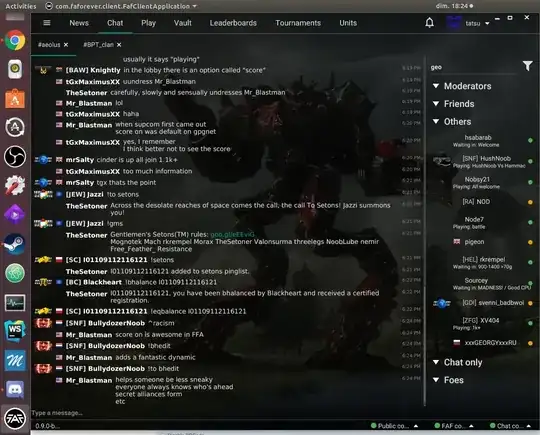Image resolution: width=540 pixels, height=435 pixels.
Task: Click Knightly's BAW clan avatar
Action: [x=43, y=70]
